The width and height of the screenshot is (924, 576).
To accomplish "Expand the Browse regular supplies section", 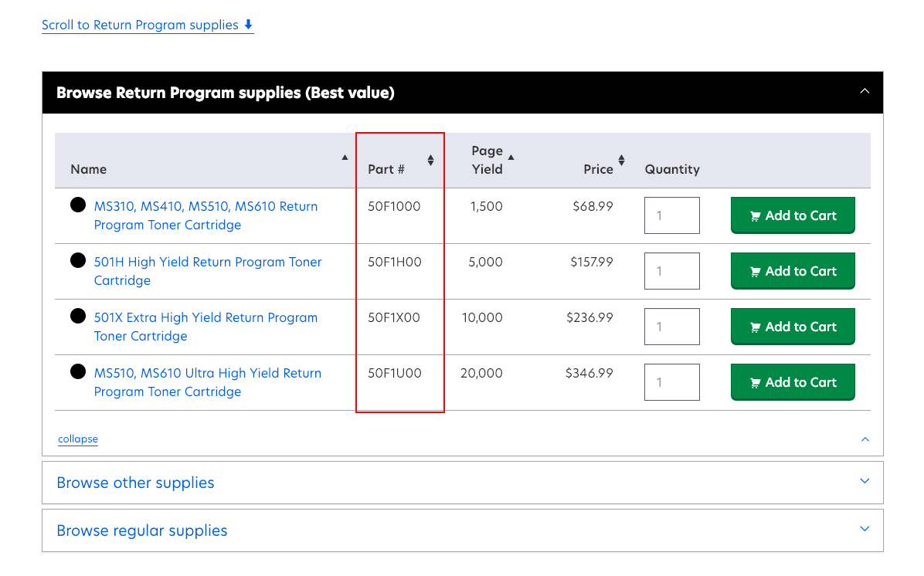I will point(463,530).
